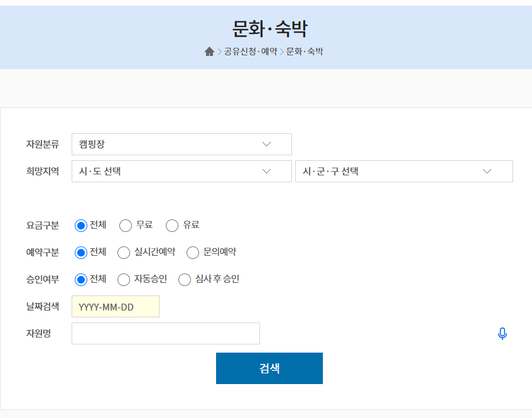
Task: Click the 요금구분 label
Action: [43, 226]
